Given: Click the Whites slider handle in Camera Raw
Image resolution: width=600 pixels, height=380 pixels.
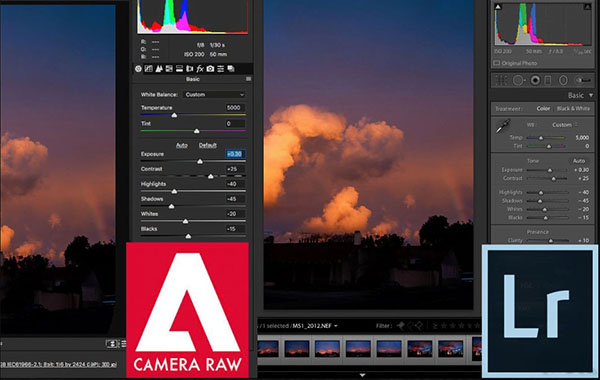Looking at the screenshot, I should pos(185,221).
